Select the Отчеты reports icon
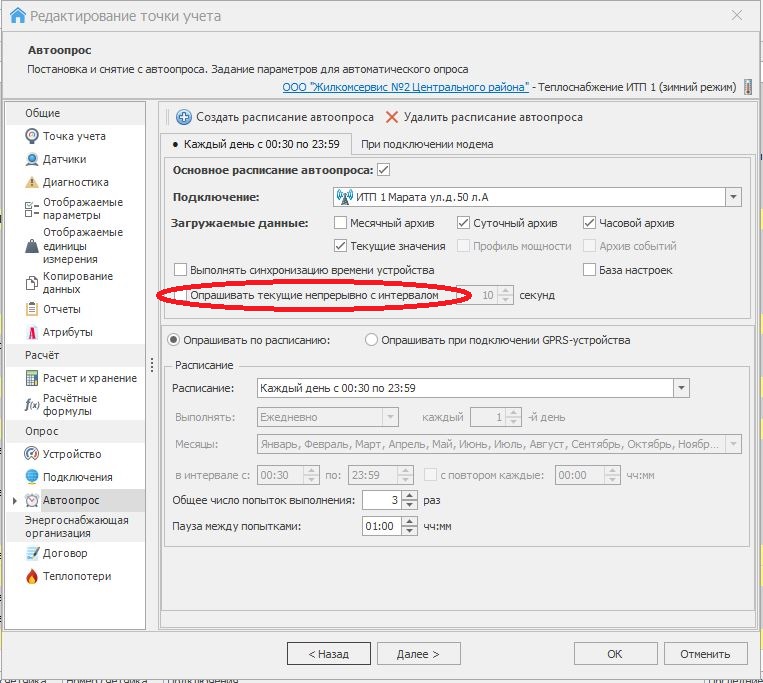The height and width of the screenshot is (683, 763). [32, 309]
